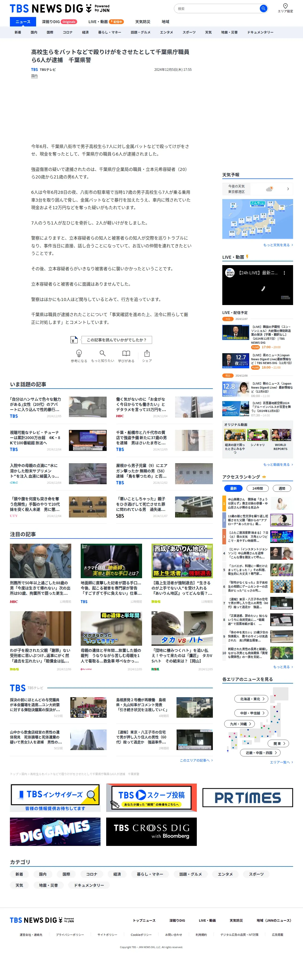Screen dimensions: 303x980
Task: Select the LIVE・動画 配信中 tab
Action: [x=106, y=22]
